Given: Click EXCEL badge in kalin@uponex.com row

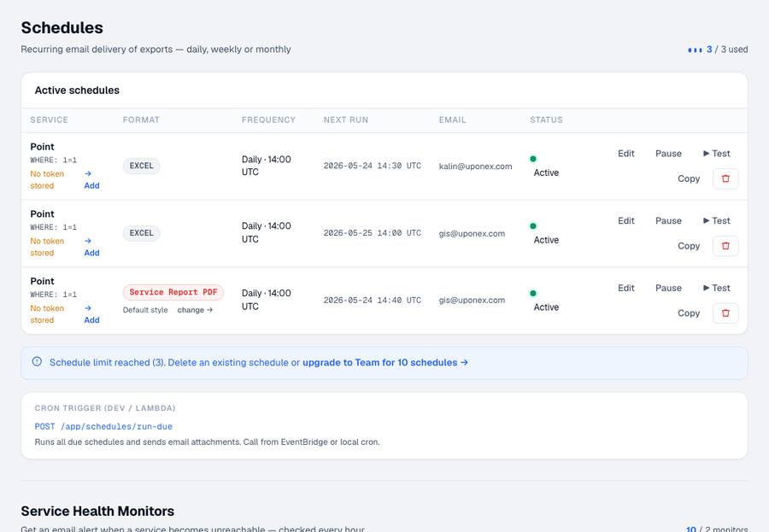Looking at the screenshot, I should click(x=141, y=166).
